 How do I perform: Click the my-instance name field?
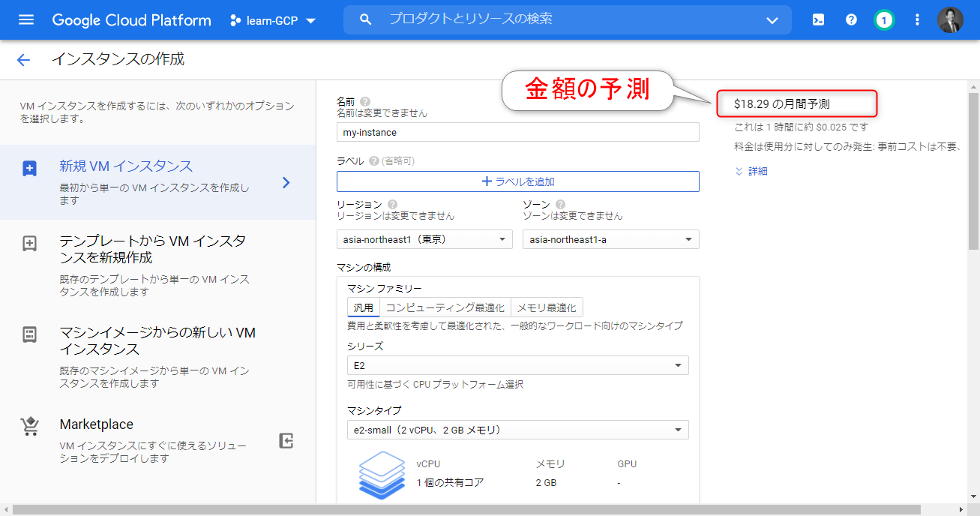point(518,132)
